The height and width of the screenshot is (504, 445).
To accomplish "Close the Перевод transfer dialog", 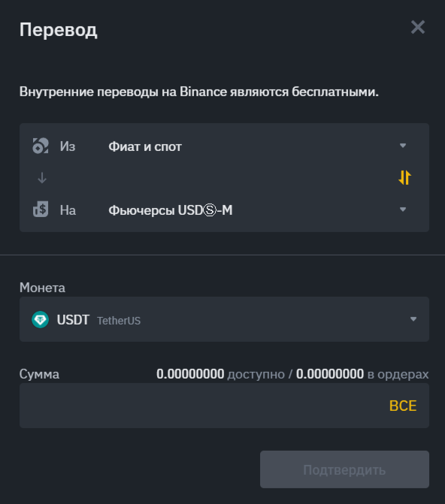I will tap(418, 27).
